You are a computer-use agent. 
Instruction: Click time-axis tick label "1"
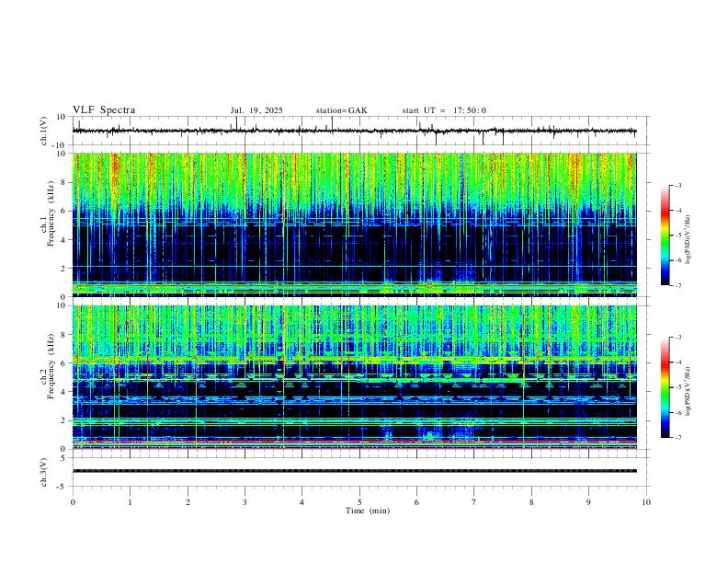point(131,502)
